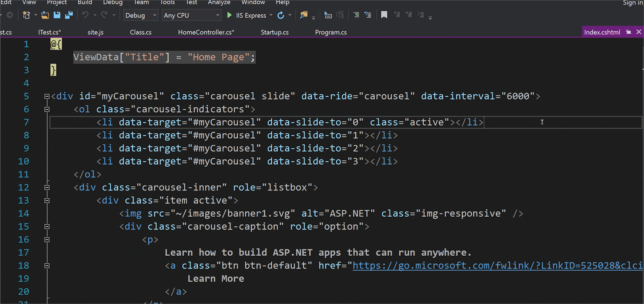Viewport: 644px width, 304px height.
Task: Collapse the anchor tag on line 18
Action: tap(47, 266)
